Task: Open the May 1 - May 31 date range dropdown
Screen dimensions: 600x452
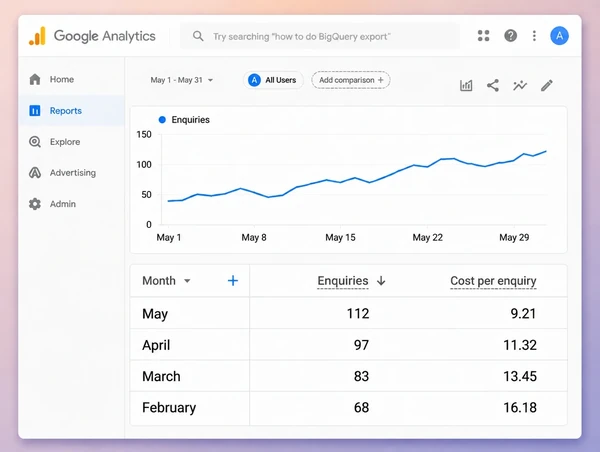Action: click(182, 80)
